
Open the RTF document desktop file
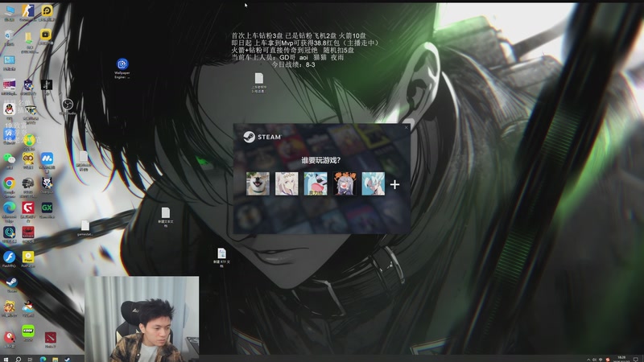[221, 257]
